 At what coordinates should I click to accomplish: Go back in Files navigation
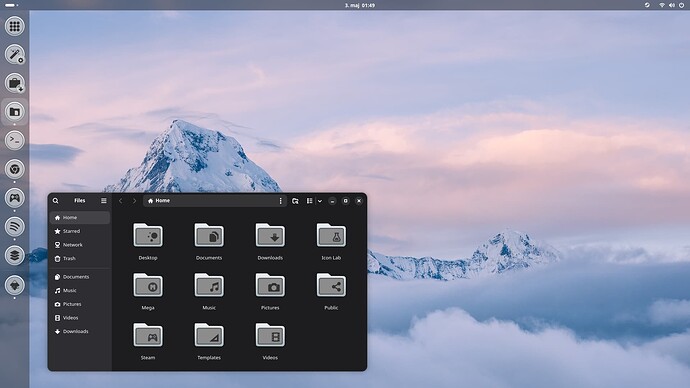121,201
